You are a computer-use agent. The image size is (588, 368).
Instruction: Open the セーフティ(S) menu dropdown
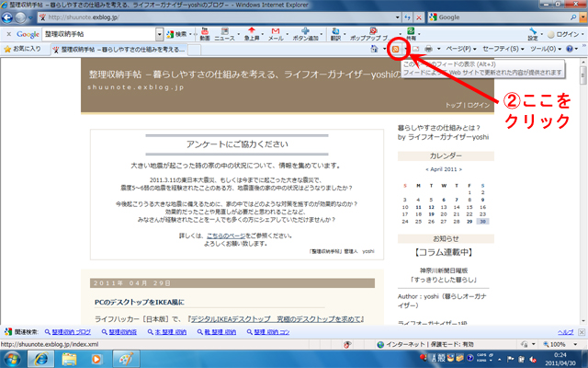tap(503, 49)
